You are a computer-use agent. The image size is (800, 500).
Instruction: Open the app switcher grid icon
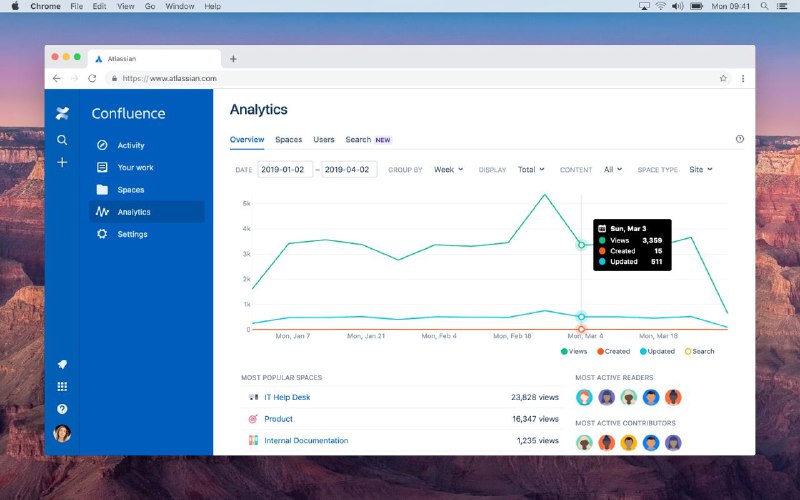point(62,387)
